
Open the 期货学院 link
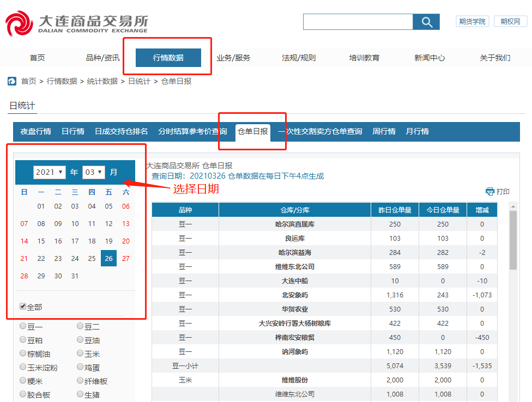click(x=472, y=21)
